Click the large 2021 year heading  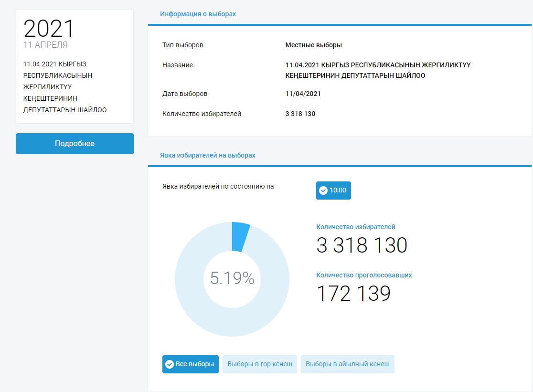(49, 29)
